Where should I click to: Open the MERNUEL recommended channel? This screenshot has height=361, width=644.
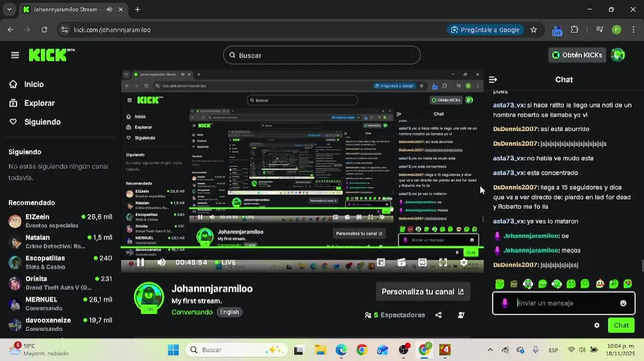(x=61, y=303)
